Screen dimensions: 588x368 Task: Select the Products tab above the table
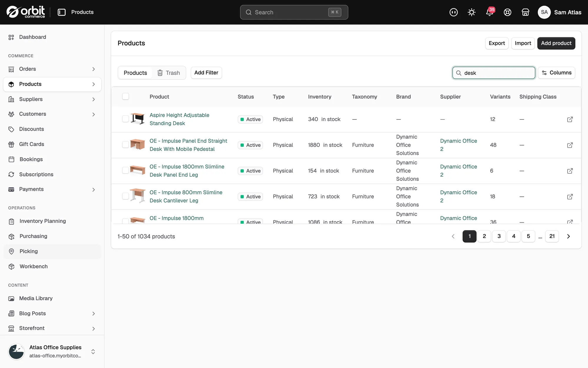click(x=135, y=73)
